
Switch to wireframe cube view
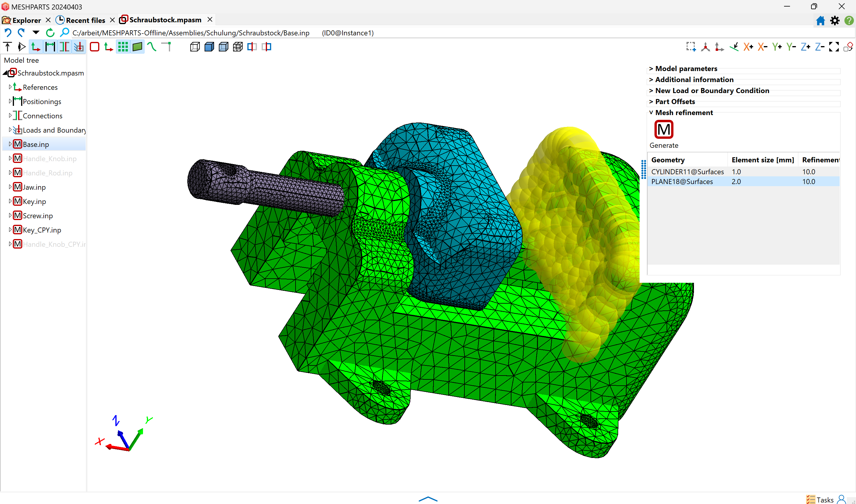click(195, 46)
